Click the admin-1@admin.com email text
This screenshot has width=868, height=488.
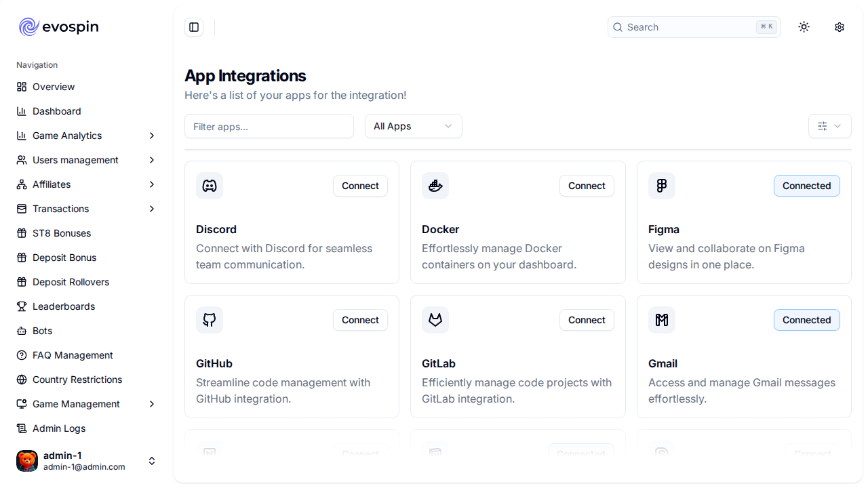[84, 467]
